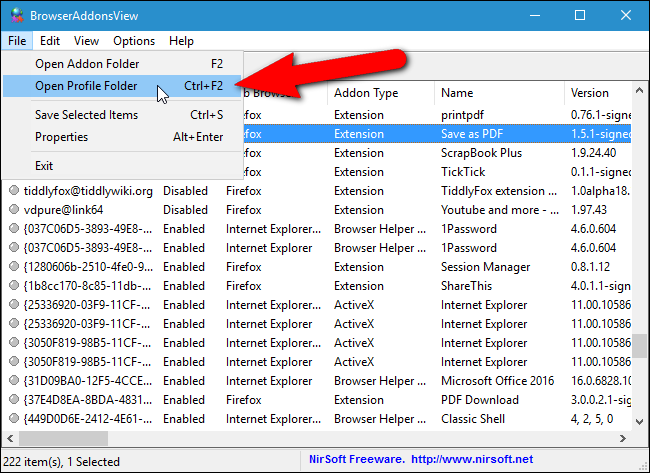Open the View menu
Viewport: 650px width, 473px height.
[x=86, y=41]
